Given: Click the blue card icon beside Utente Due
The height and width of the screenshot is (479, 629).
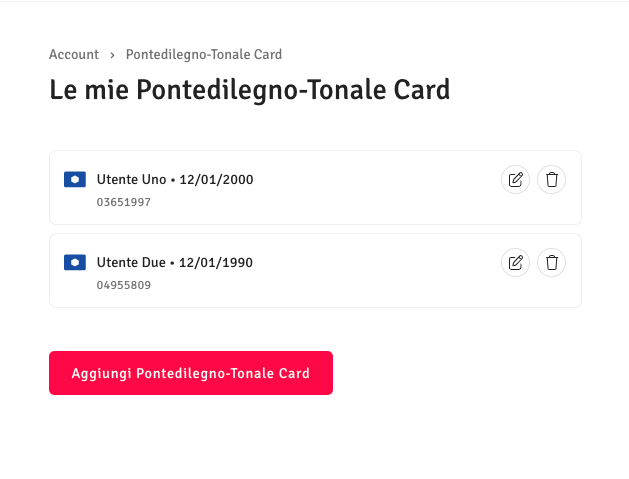Looking at the screenshot, I should [x=75, y=262].
